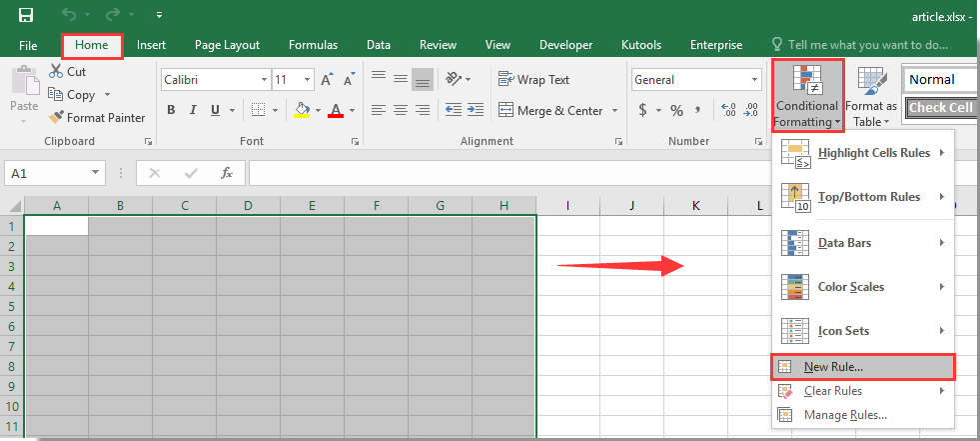Choose Manage Rules in the menu
This screenshot has height=441, width=980.
click(844, 415)
